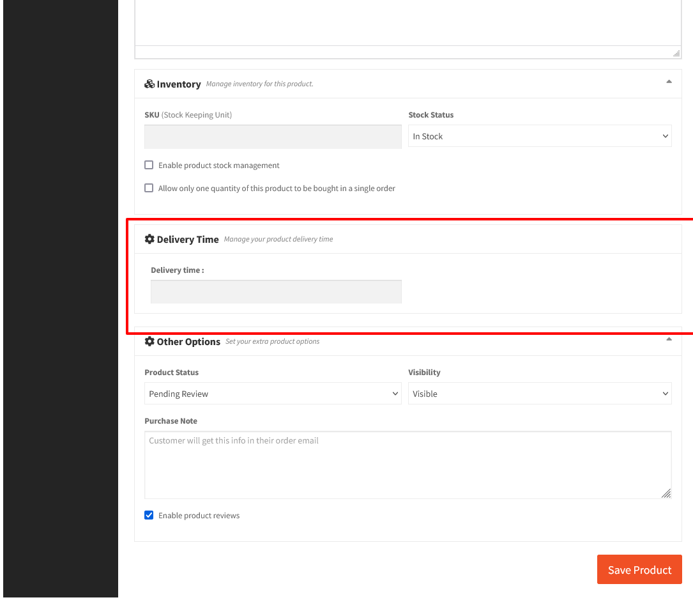This screenshot has width=693, height=616.
Task: Click the Delivery Time gear icon
Action: 149,239
